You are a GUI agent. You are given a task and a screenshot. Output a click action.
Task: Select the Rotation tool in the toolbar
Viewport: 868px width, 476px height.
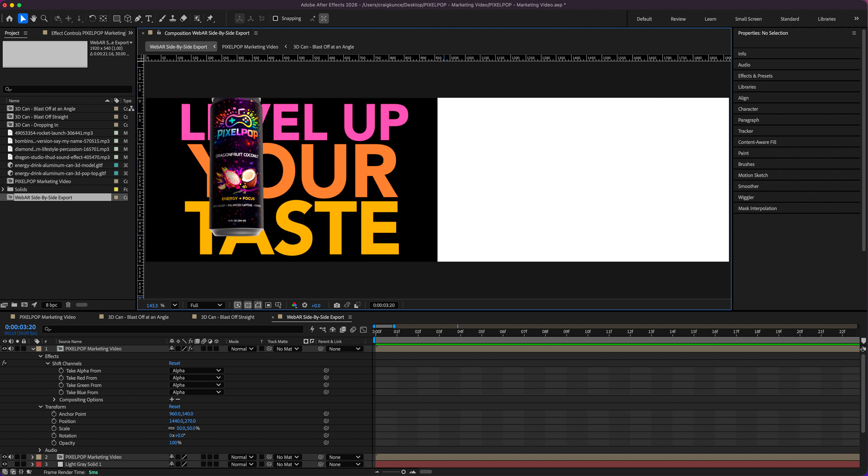pyautogui.click(x=92, y=18)
